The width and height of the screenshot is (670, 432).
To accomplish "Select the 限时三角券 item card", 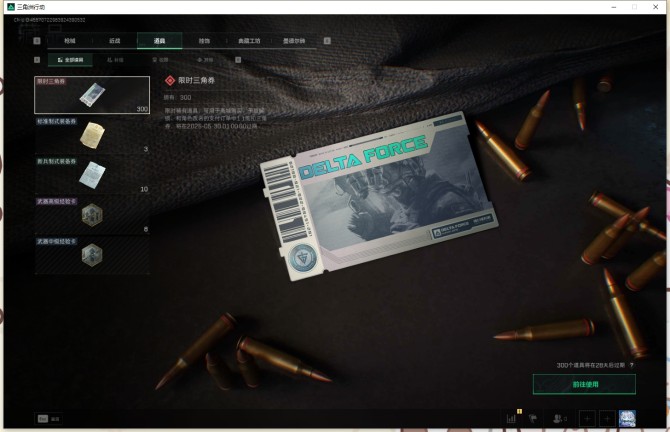I will (92, 95).
